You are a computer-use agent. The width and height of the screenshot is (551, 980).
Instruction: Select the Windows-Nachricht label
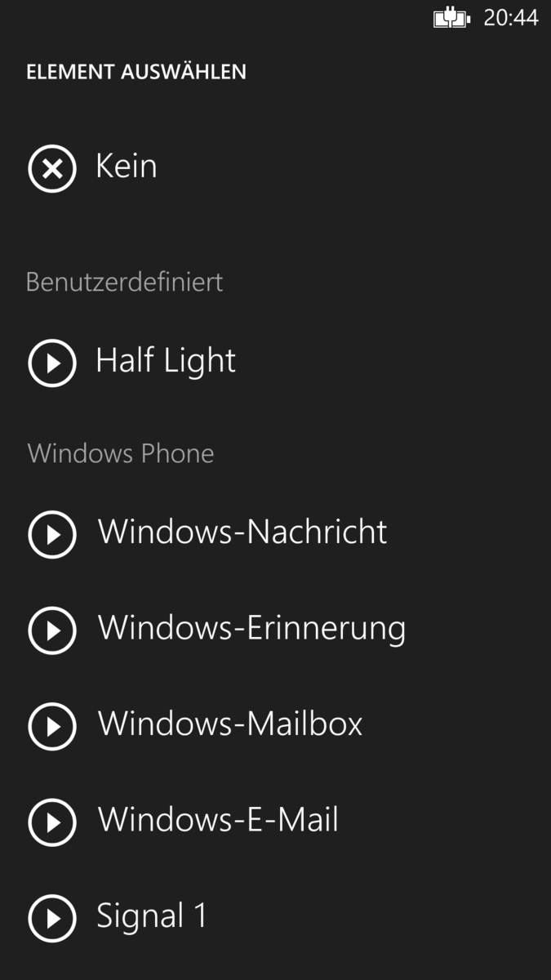242,532
